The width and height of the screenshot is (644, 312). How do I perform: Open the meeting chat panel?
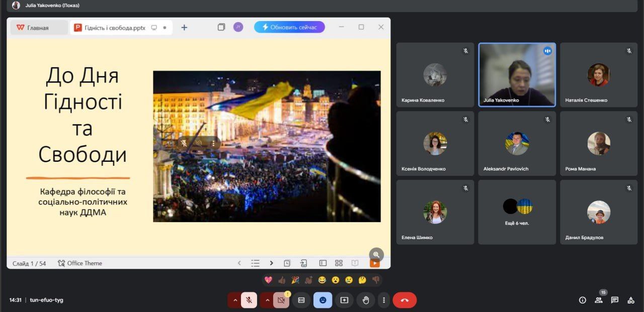click(614, 300)
